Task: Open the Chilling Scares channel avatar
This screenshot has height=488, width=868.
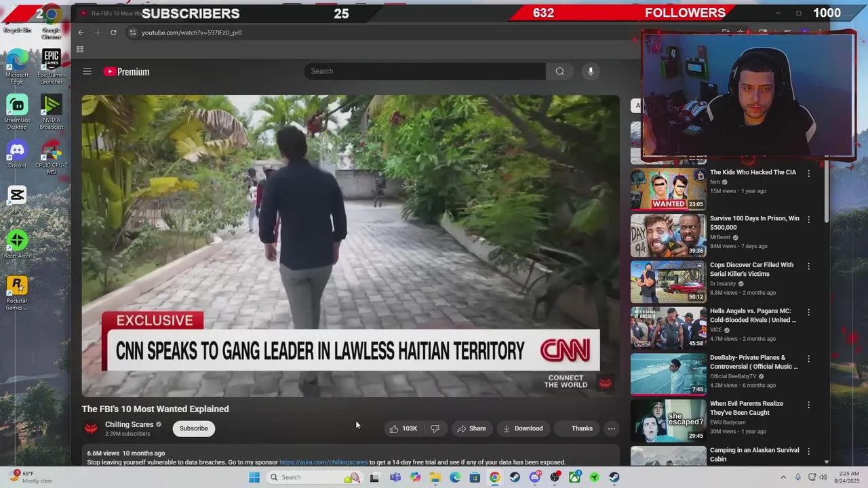Action: point(91,428)
